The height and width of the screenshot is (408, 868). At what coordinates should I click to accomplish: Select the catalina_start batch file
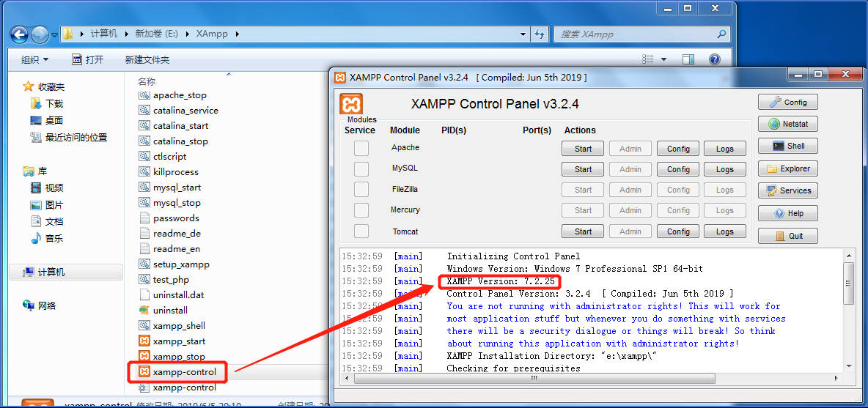click(x=173, y=126)
